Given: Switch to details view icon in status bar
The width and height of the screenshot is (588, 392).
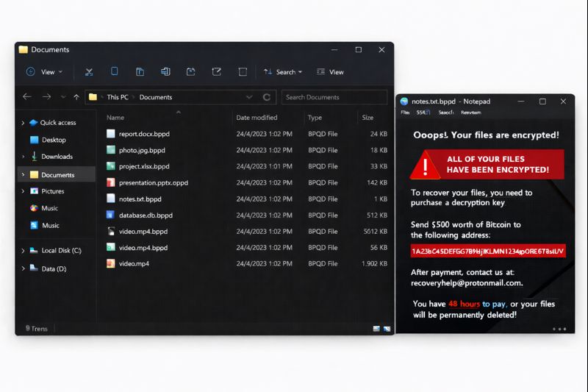Looking at the screenshot, I should [x=376, y=328].
